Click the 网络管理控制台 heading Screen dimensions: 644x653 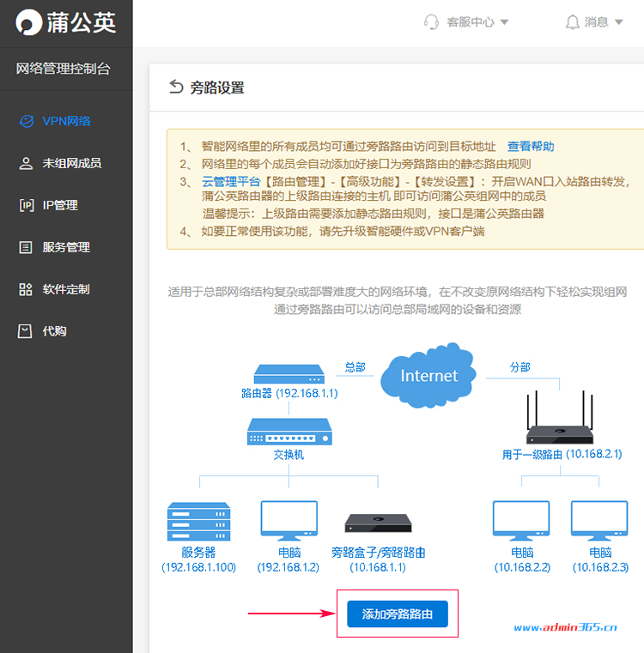[63, 69]
